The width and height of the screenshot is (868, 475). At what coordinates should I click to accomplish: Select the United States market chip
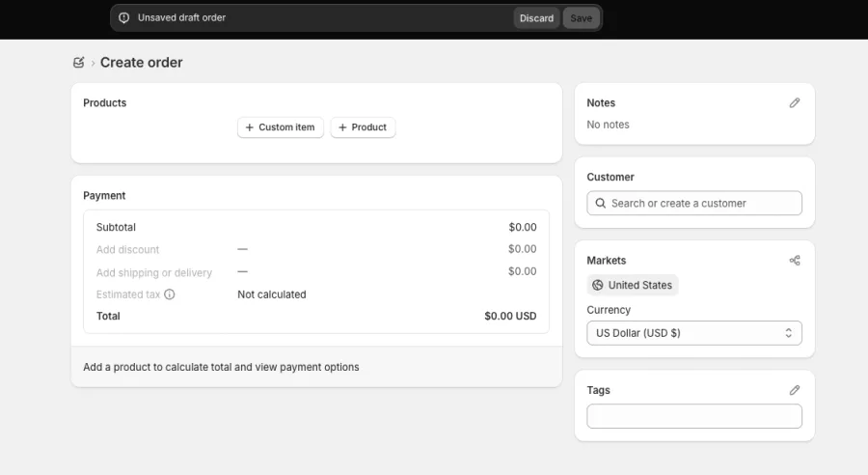coord(632,285)
